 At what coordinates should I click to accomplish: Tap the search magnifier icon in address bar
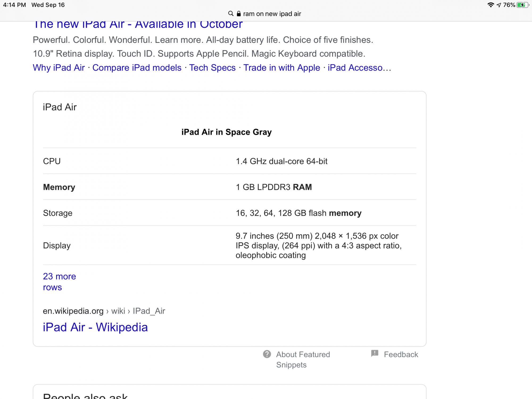click(x=231, y=14)
